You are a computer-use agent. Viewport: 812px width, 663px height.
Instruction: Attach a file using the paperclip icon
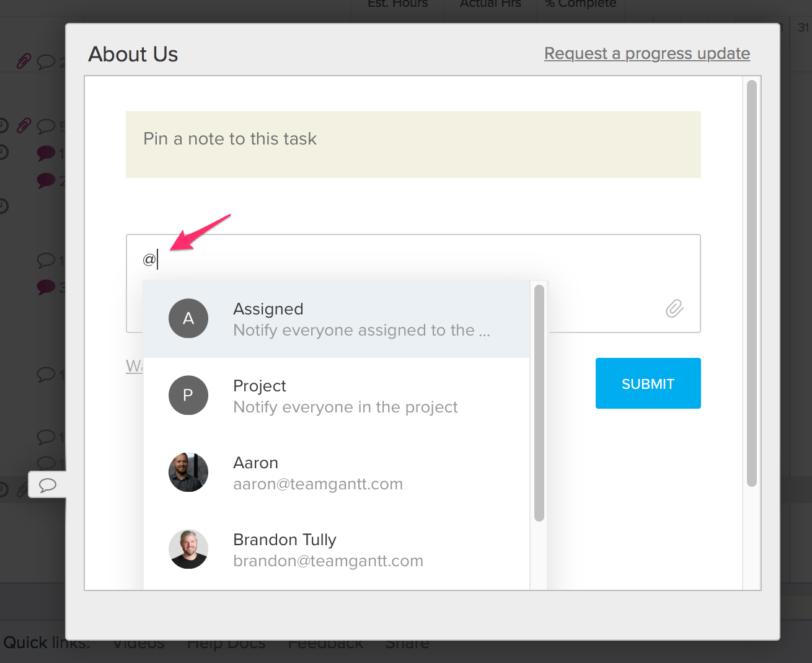coord(674,308)
